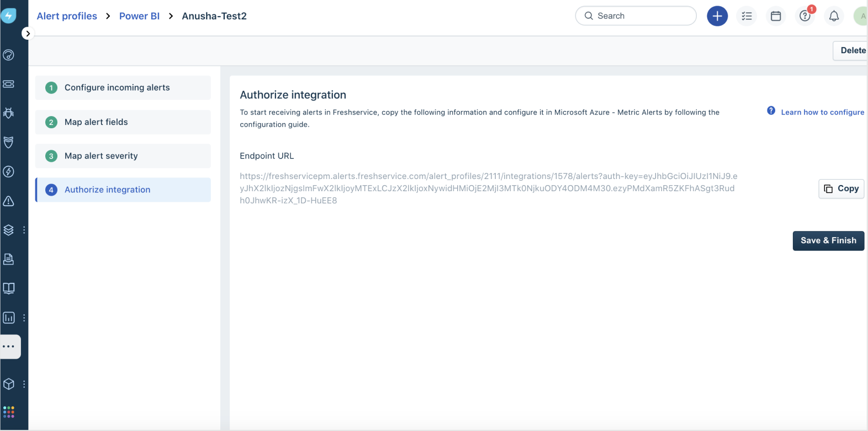Go to Power BI breadcrumb

(139, 16)
